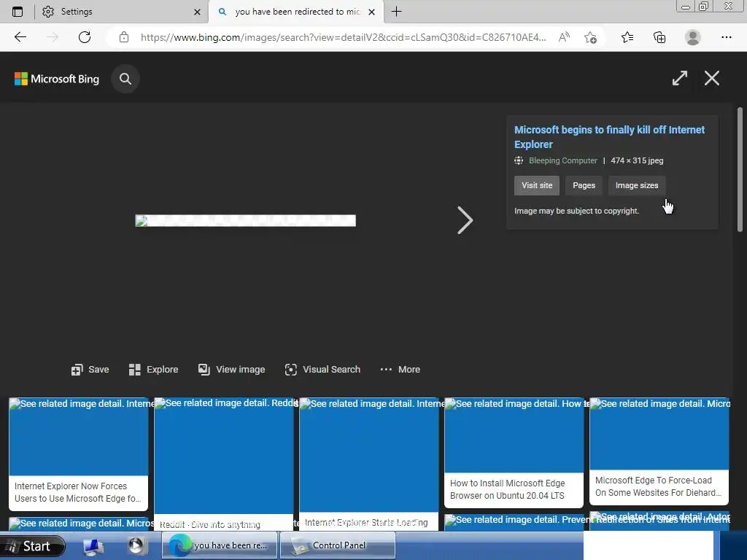Switch to 'you have been redirected' tab
The width and height of the screenshot is (747, 560).
coord(295,12)
